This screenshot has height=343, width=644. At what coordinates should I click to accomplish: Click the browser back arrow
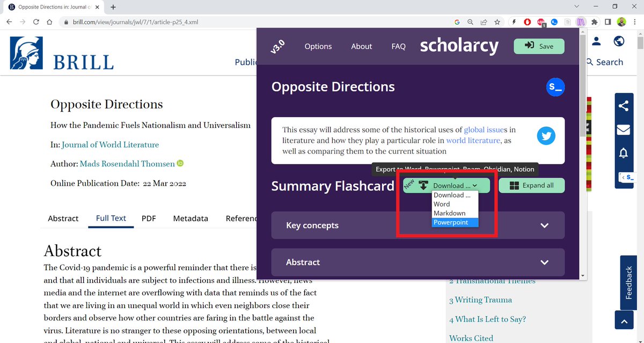[9, 22]
